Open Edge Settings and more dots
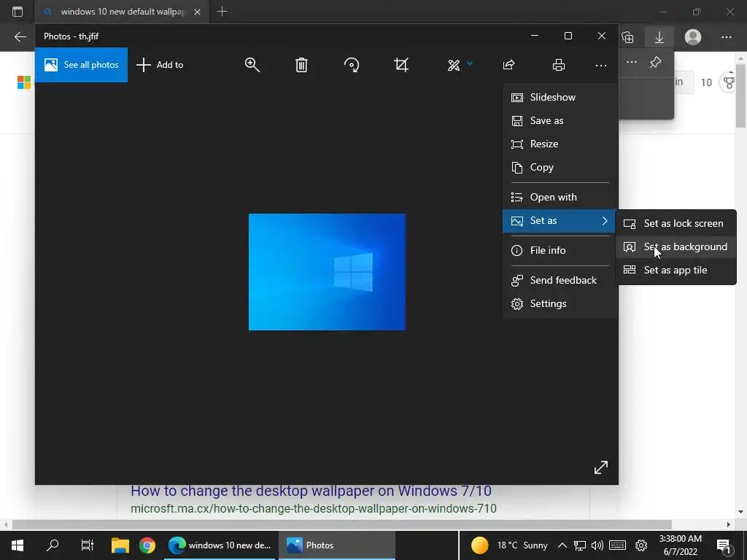The height and width of the screenshot is (560, 747). (x=726, y=37)
